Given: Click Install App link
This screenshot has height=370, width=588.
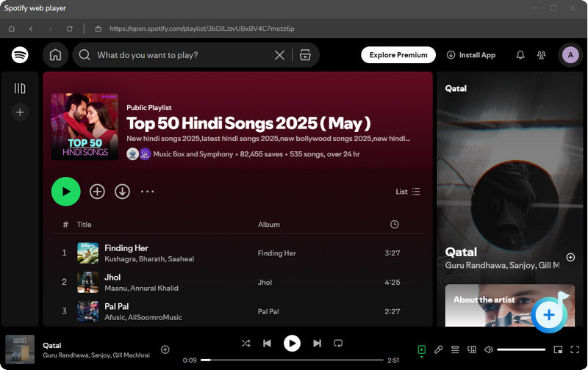Looking at the screenshot, I should click(x=471, y=55).
